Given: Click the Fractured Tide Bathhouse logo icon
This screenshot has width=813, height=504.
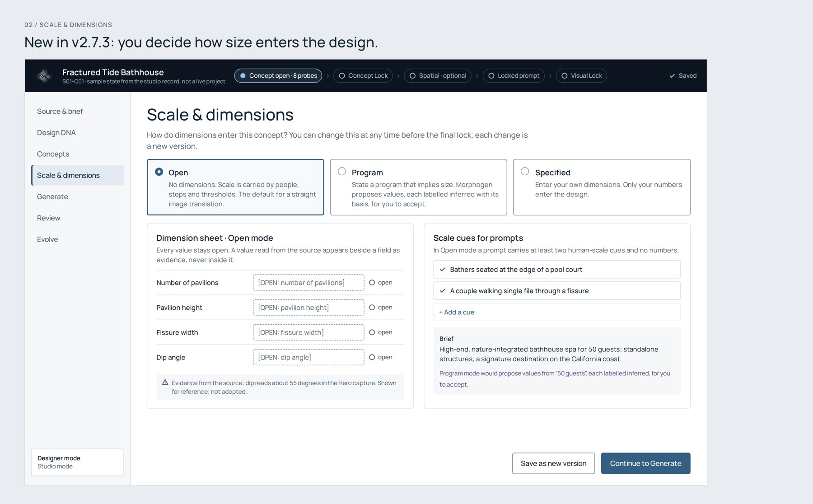Looking at the screenshot, I should pyautogui.click(x=44, y=76).
